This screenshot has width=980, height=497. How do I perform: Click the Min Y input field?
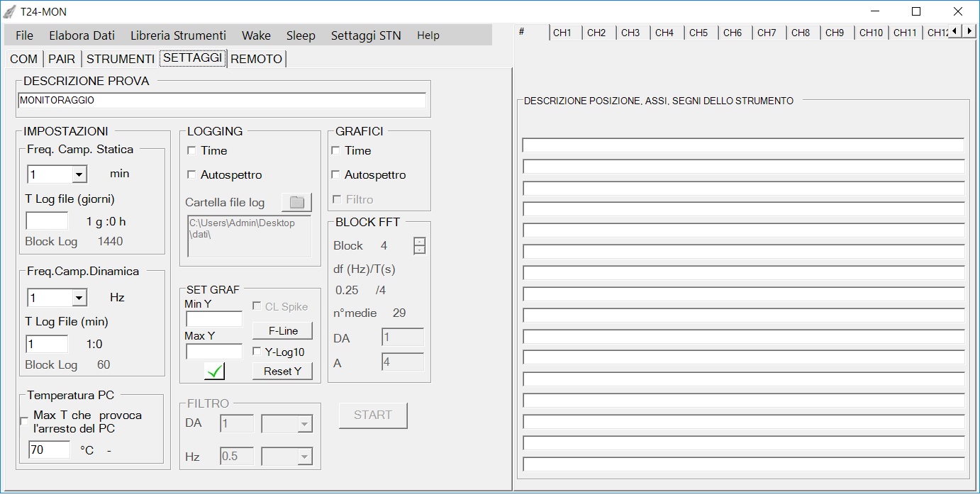pos(213,319)
